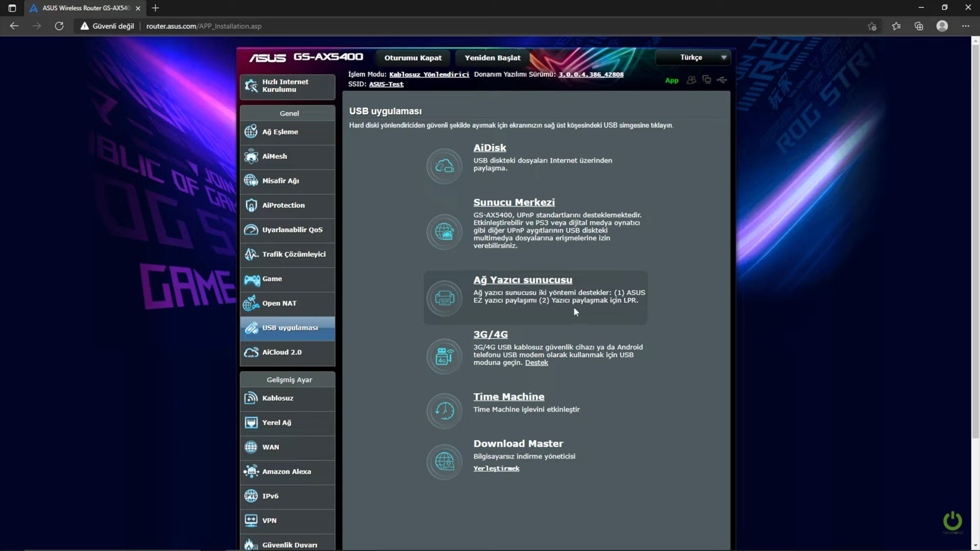Click the USB status icon in header
The image size is (980, 551).
[722, 80]
